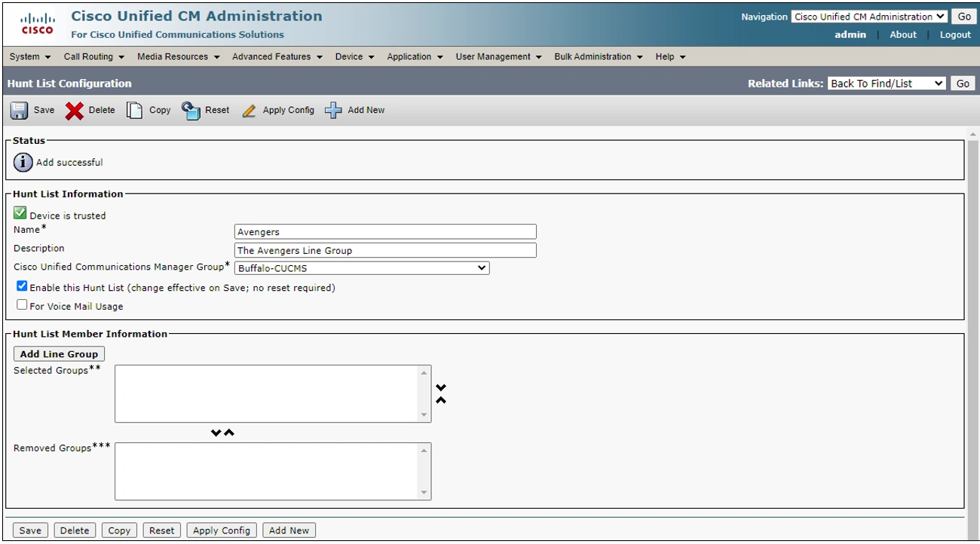This screenshot has height=544, width=980.
Task: Click the Copy label in top toolbar
Action: (x=160, y=110)
